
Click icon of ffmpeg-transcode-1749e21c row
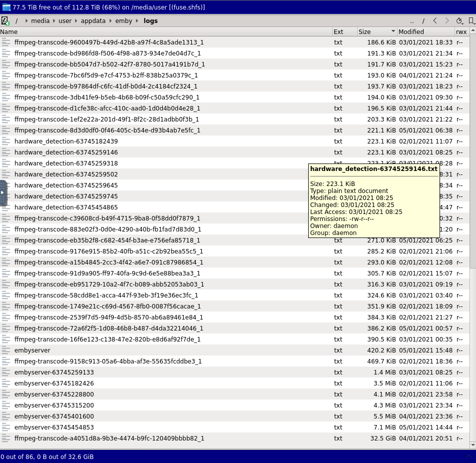pyautogui.click(x=6, y=306)
